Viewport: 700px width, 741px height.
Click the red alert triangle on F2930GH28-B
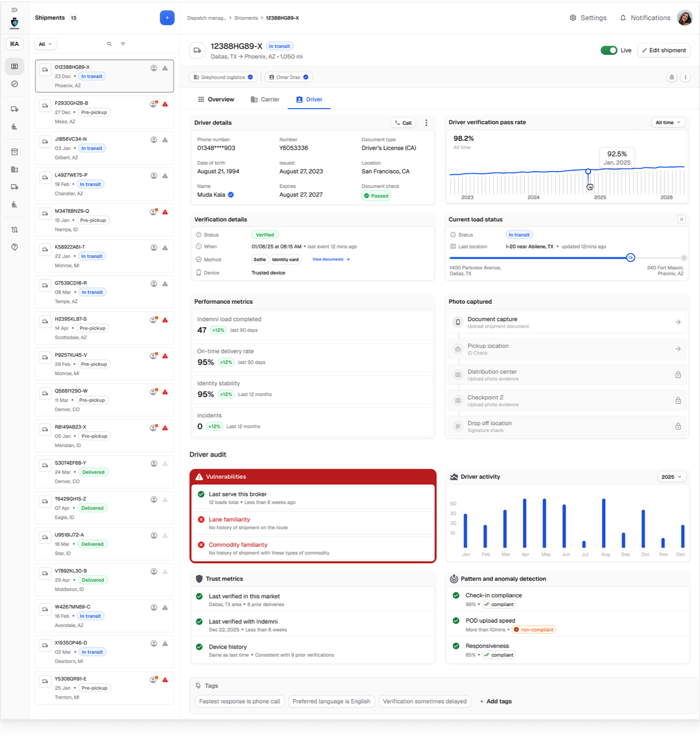[x=165, y=104]
